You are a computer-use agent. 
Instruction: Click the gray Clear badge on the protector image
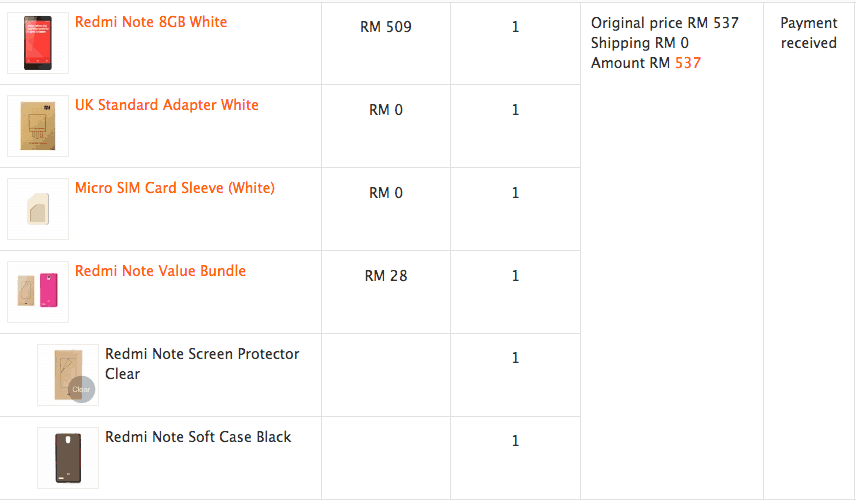click(x=81, y=389)
